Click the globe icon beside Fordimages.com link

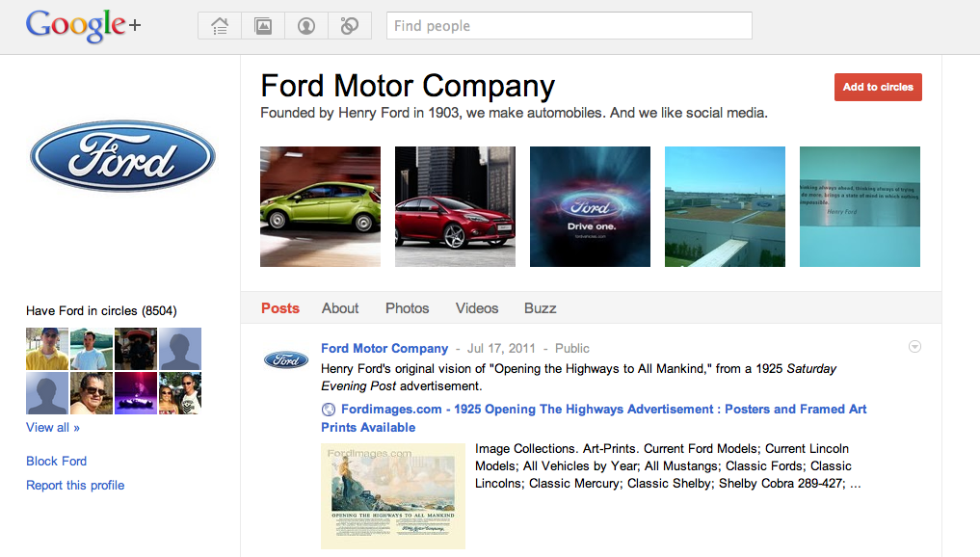[329, 410]
